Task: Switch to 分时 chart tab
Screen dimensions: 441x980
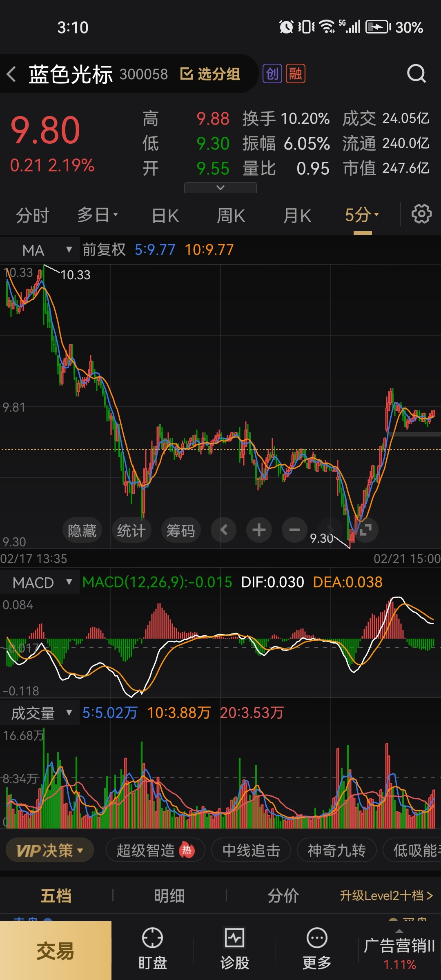Action: tap(32, 215)
